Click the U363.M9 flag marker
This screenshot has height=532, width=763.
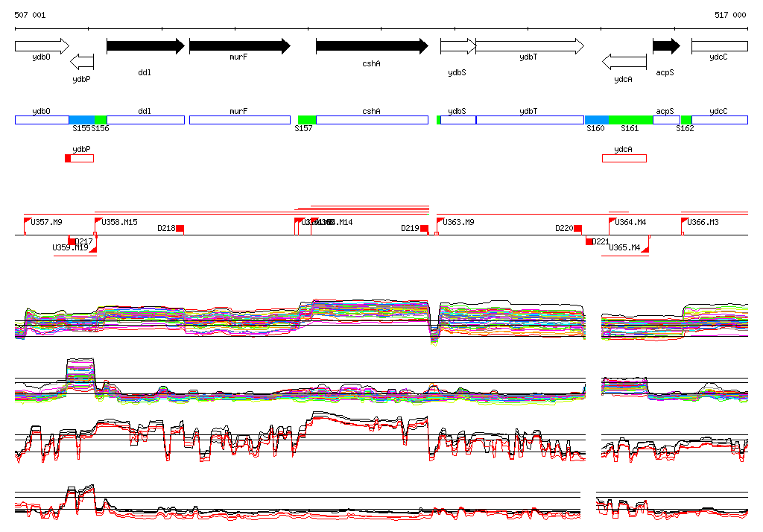coord(440,221)
